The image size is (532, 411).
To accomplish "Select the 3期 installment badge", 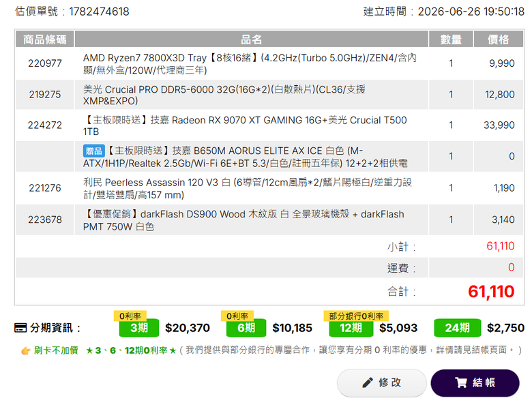I will [138, 328].
